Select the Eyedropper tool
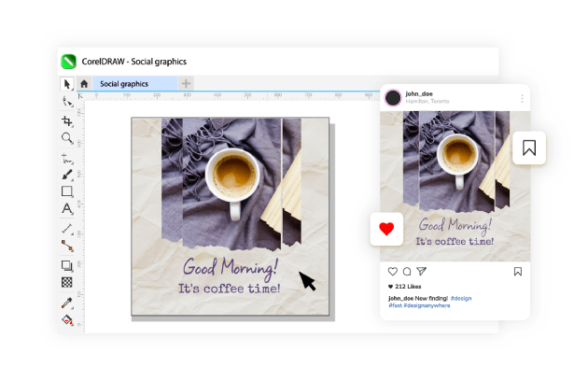This screenshot has height=381, width=588. (x=67, y=303)
